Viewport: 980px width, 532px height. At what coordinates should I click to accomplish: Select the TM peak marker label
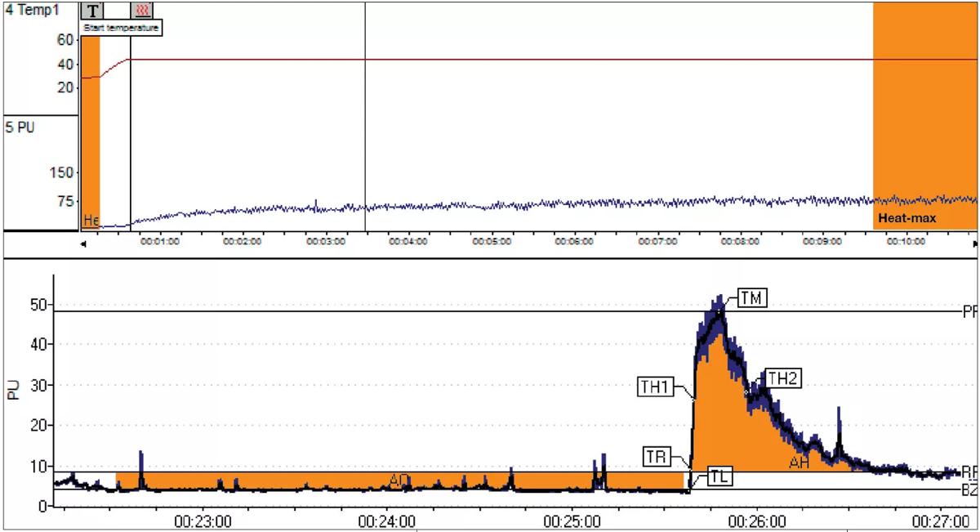click(x=751, y=298)
